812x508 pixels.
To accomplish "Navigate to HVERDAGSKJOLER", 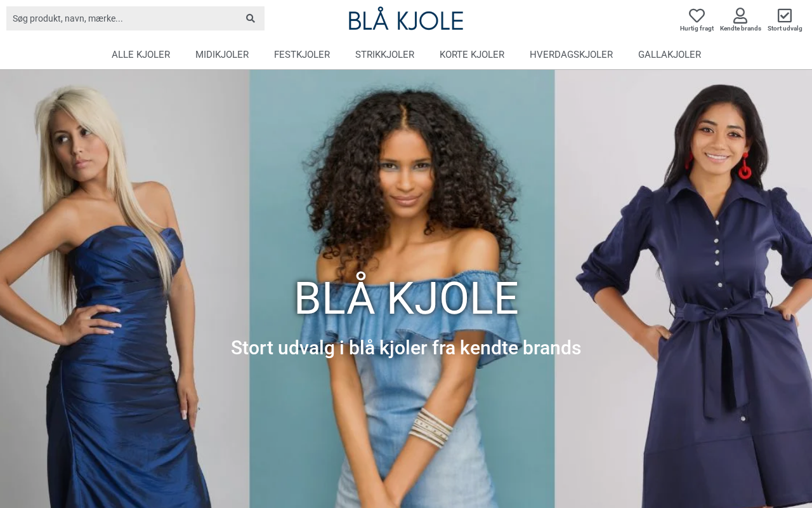I will pos(571,55).
